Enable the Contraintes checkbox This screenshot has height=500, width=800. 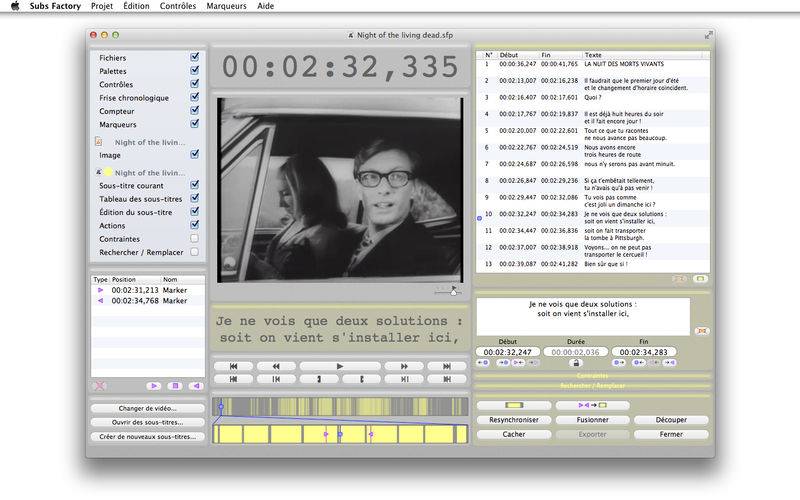click(194, 238)
